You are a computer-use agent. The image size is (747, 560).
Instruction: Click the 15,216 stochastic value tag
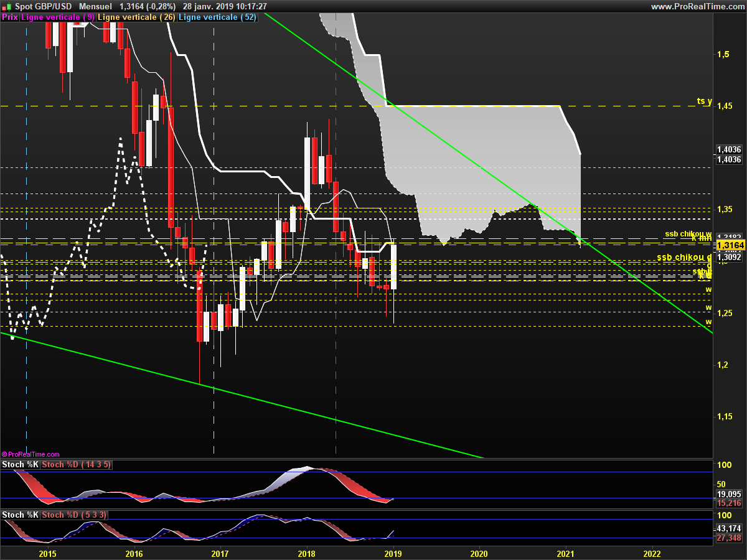click(x=729, y=503)
